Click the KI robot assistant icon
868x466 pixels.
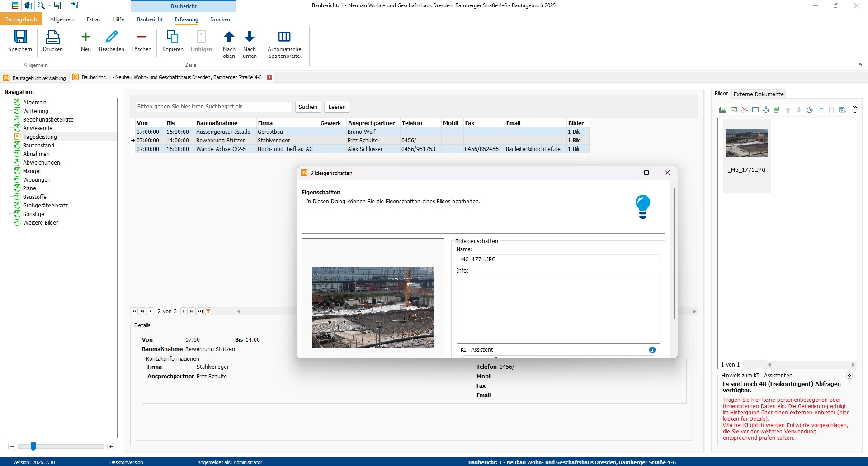(766, 110)
